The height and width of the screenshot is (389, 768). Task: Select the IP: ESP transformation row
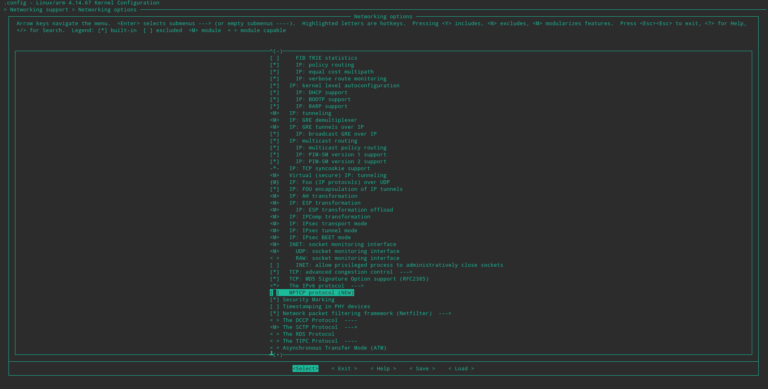point(315,202)
